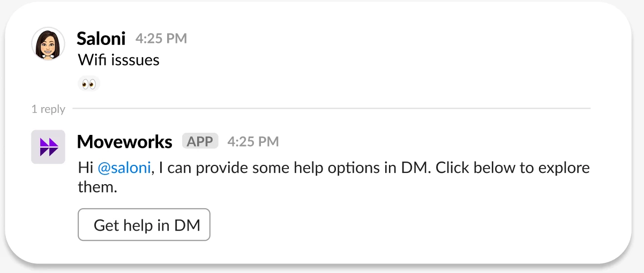Click the gray APP badge next to Moveworks
The width and height of the screenshot is (644, 273).
pyautogui.click(x=200, y=141)
